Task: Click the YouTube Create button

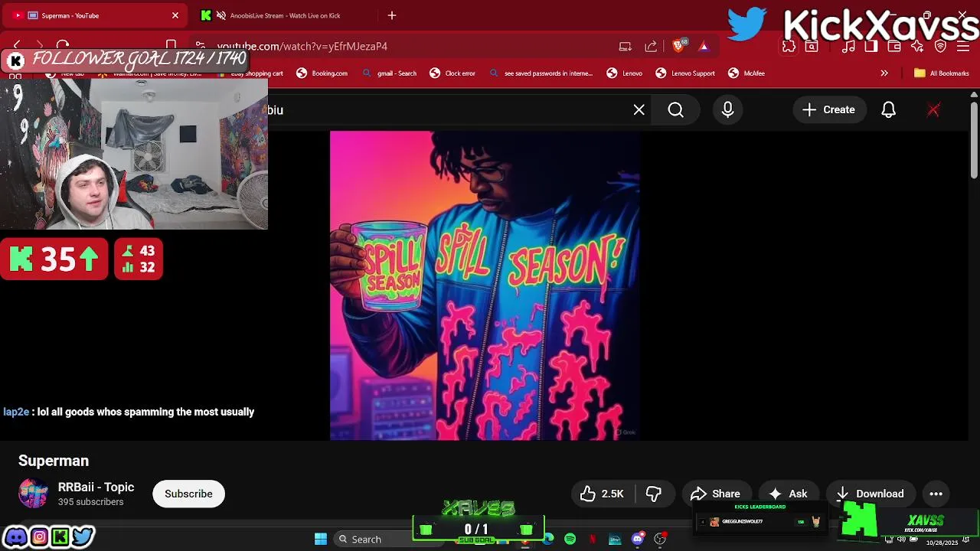Action: pos(829,110)
